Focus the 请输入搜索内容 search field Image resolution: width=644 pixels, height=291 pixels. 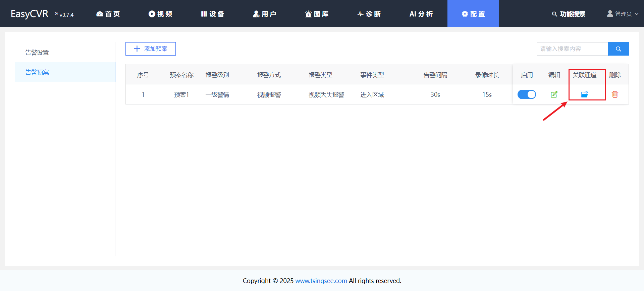tap(572, 49)
